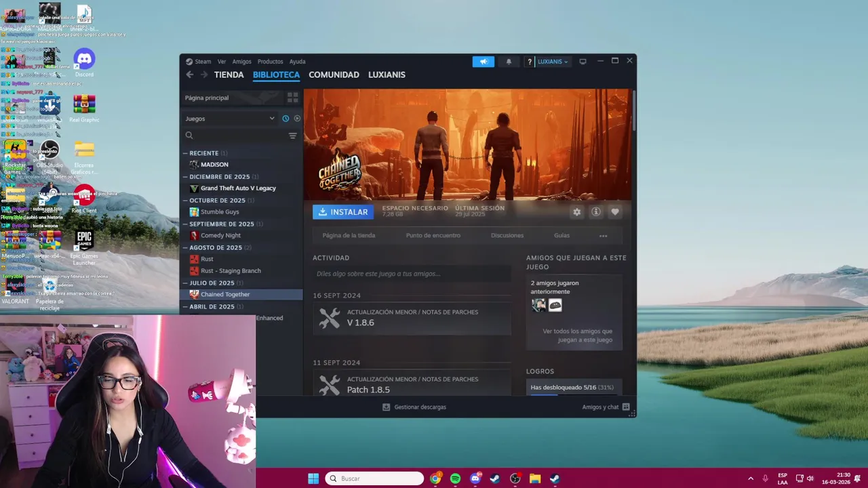The height and width of the screenshot is (488, 868).
Task: Click the game page vertical scrollbar
Action: [x=634, y=112]
